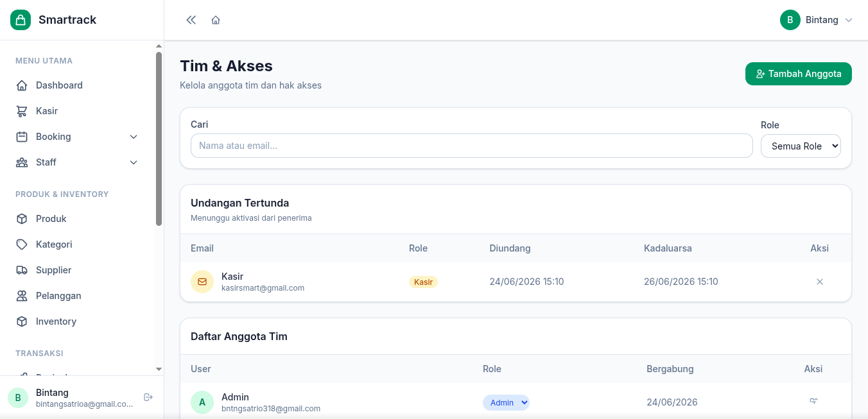Click Tambah Anggota button
This screenshot has height=419, width=868.
799,74
